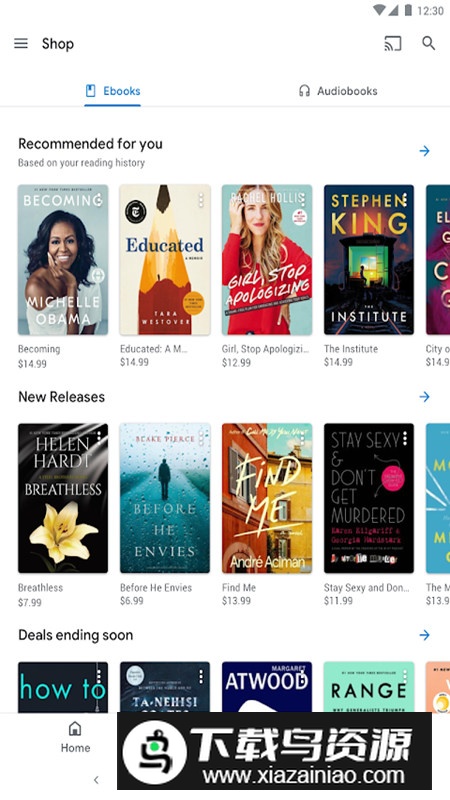Open the Margaret Atwood deal cover
This screenshot has height=800, width=450.
pos(267,687)
